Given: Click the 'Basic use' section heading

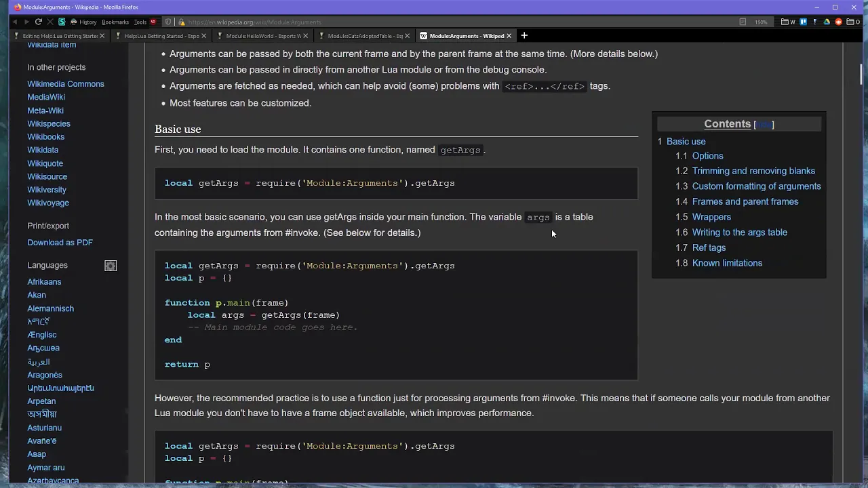Looking at the screenshot, I should pos(178,129).
